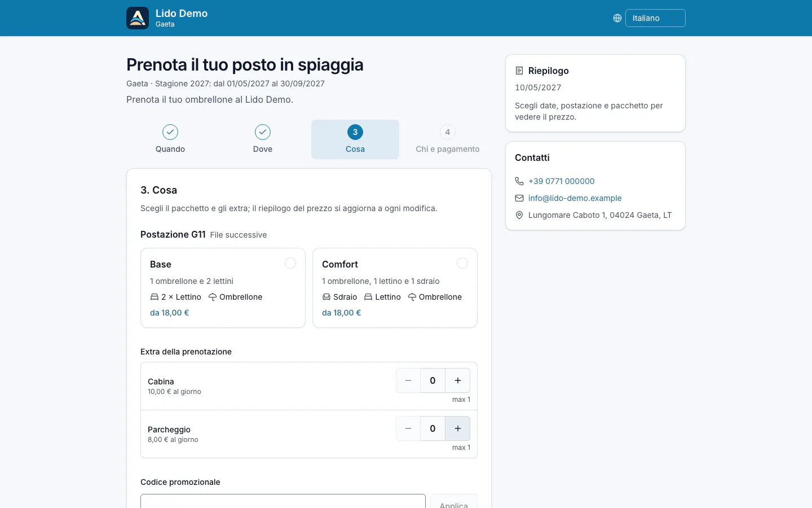Open the Italiano language dropdown
812x508 pixels.
(x=655, y=18)
